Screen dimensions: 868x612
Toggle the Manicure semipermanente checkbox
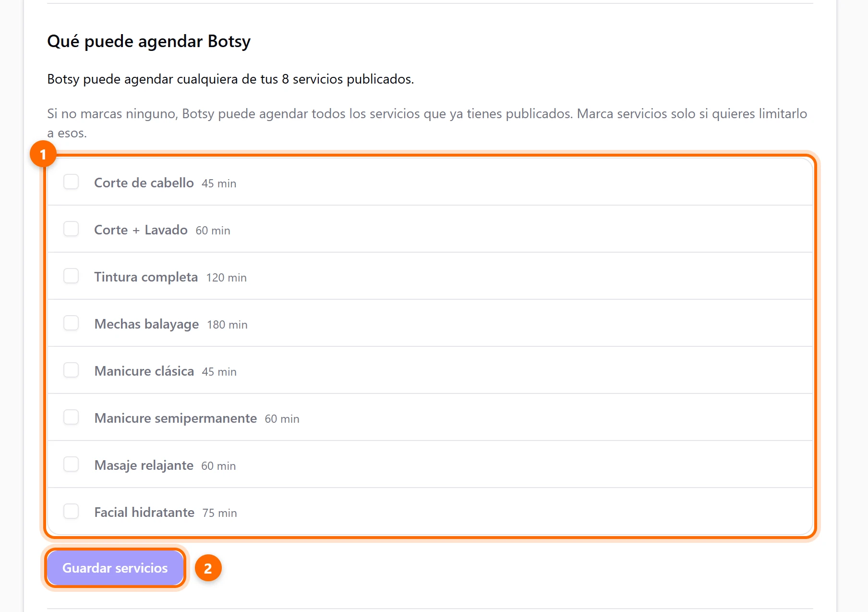71,417
